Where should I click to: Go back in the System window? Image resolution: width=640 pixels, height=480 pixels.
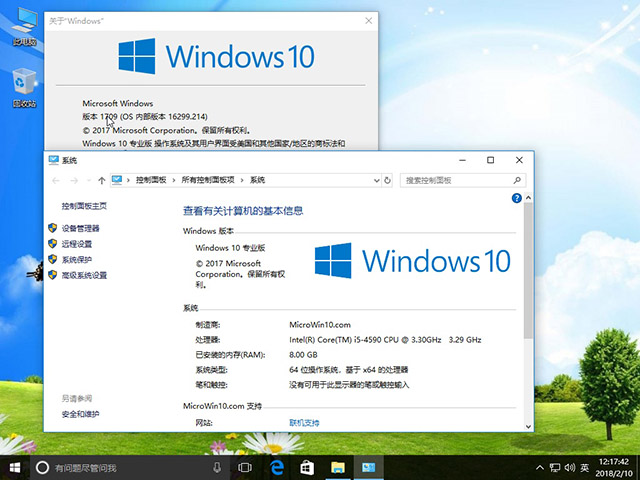click(x=56, y=180)
